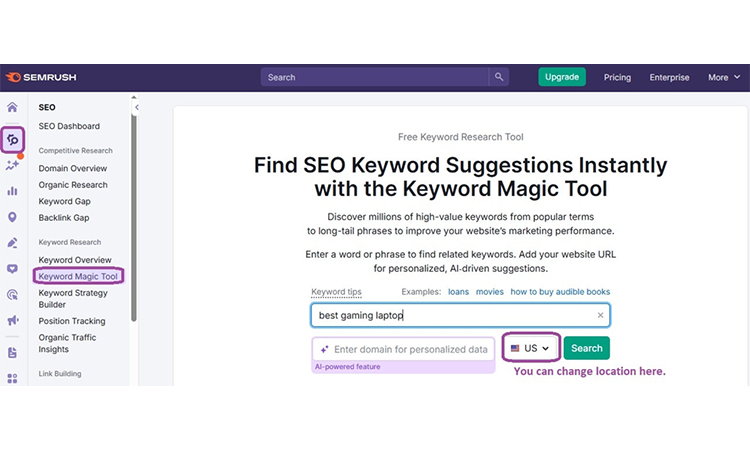Open the Advertising megaphone icon
The height and width of the screenshot is (450, 750).
(x=12, y=321)
